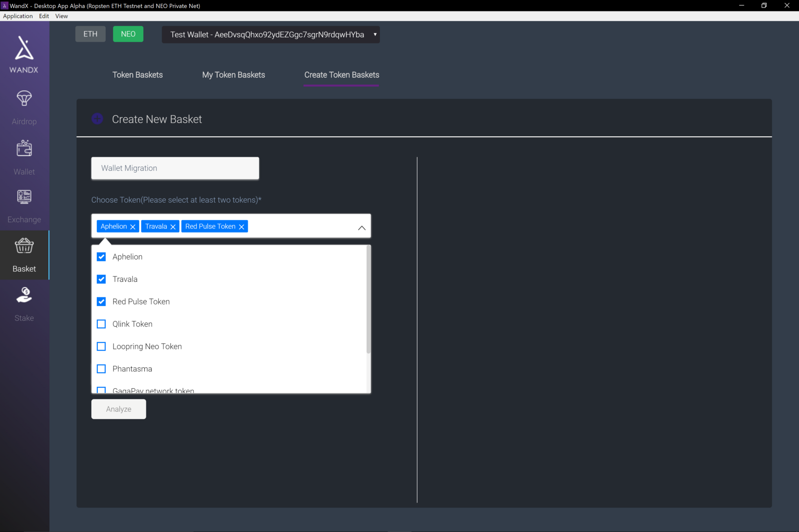This screenshot has width=799, height=532.
Task: Open the Edit menu
Action: (x=44, y=16)
